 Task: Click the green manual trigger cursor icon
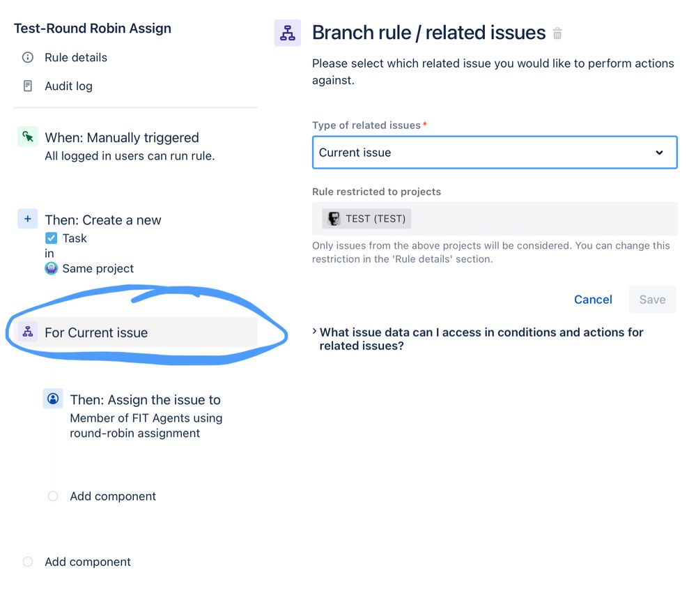point(28,137)
